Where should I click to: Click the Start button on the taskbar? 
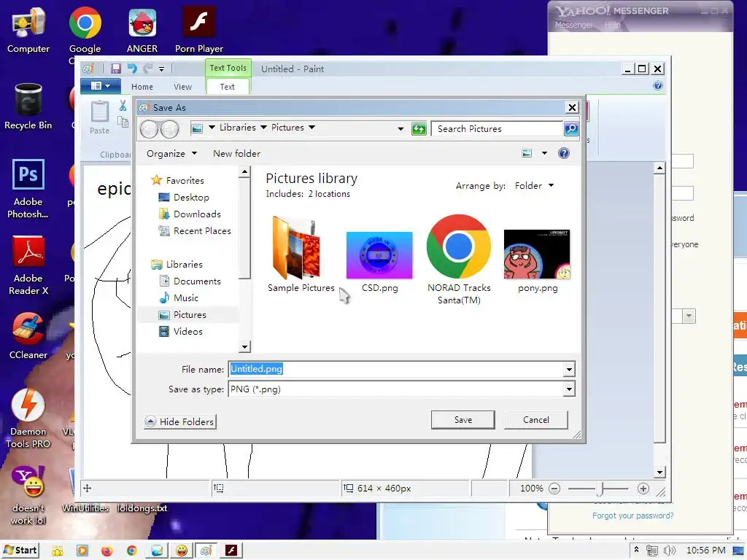(20, 550)
